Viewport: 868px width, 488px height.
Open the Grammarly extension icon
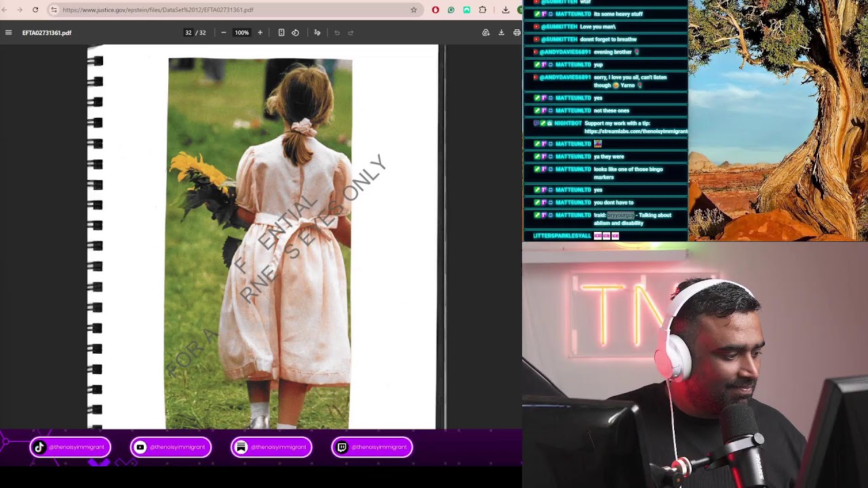451,10
